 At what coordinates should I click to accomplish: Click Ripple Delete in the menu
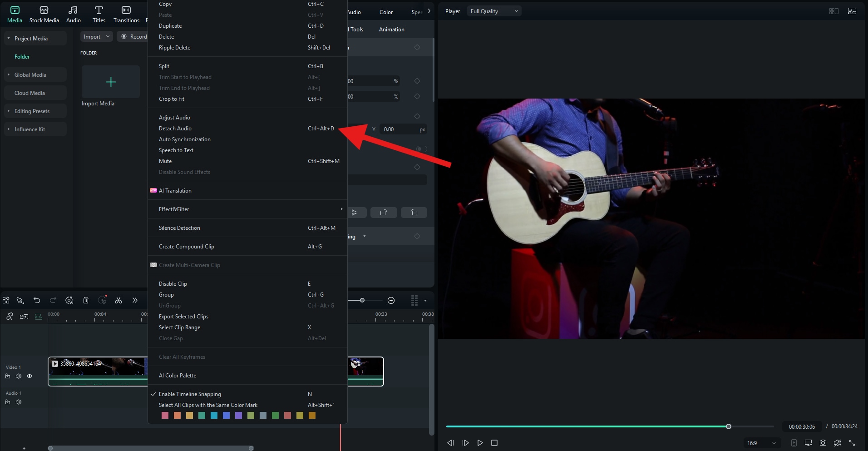point(247,48)
